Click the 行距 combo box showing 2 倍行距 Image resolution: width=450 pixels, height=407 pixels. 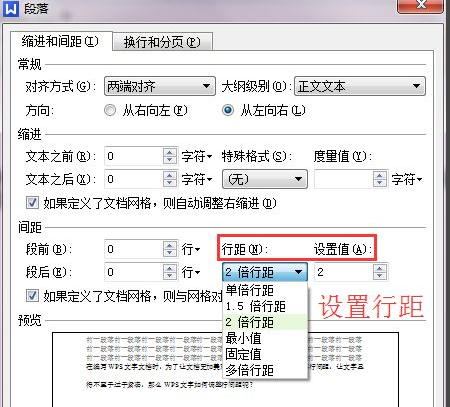pyautogui.click(x=265, y=272)
